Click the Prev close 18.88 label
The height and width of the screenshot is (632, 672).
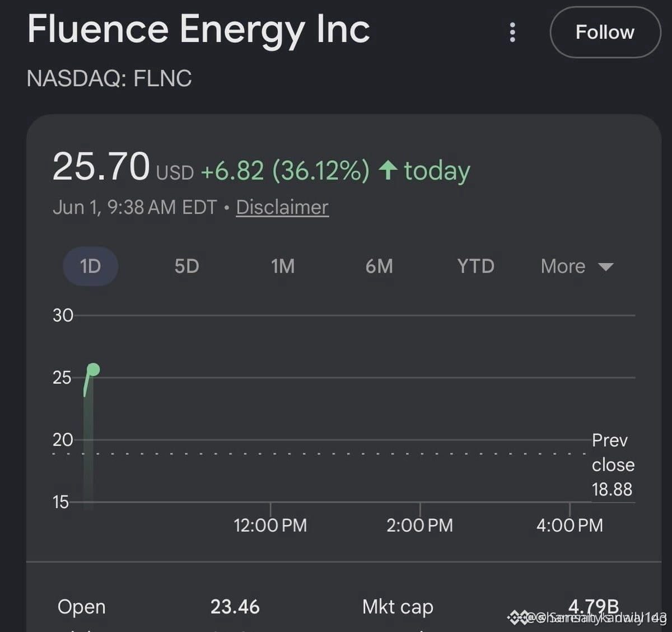pos(613,465)
